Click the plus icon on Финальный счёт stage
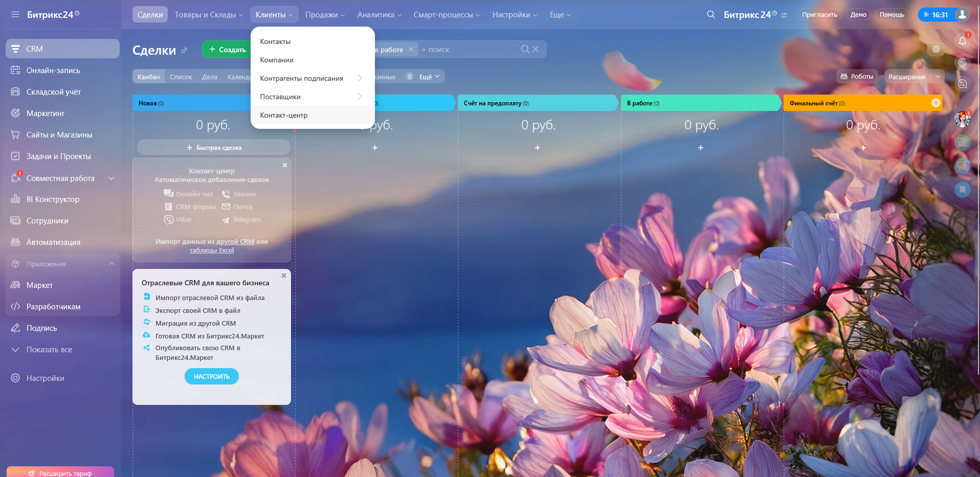The height and width of the screenshot is (477, 980). [936, 103]
